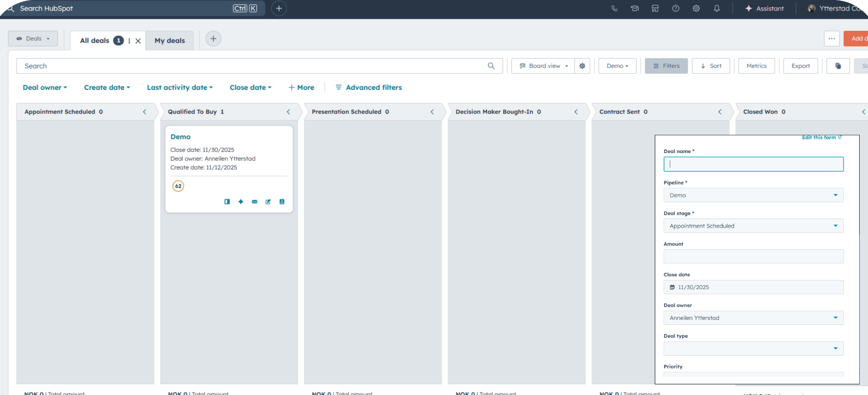The width and height of the screenshot is (868, 395).
Task: Open the settings gear in top bar
Action: tap(696, 8)
